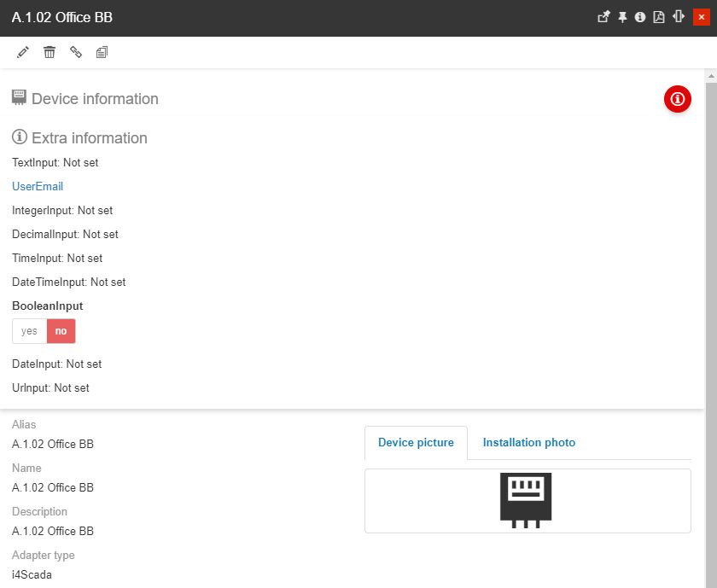Switch to the Installation photo tab
Viewport: 717px width, 588px height.
coord(528,443)
